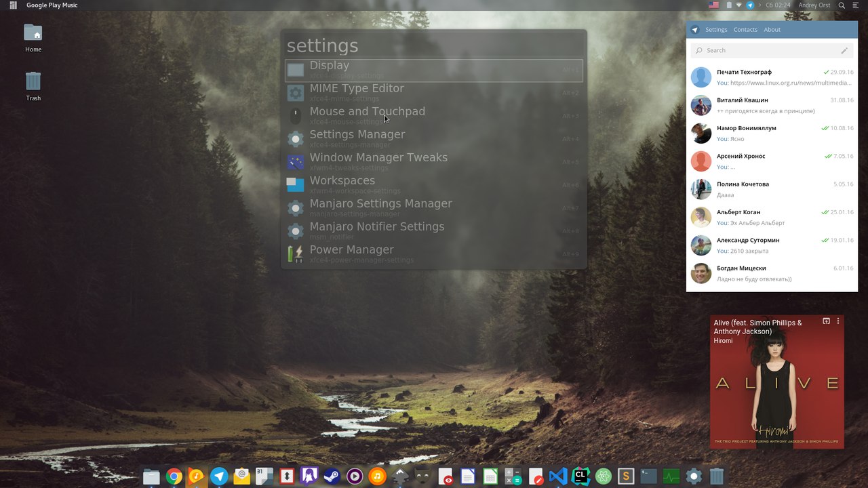Launch CLion from the dock
Viewport: 868px width, 488px height.
(x=580, y=476)
